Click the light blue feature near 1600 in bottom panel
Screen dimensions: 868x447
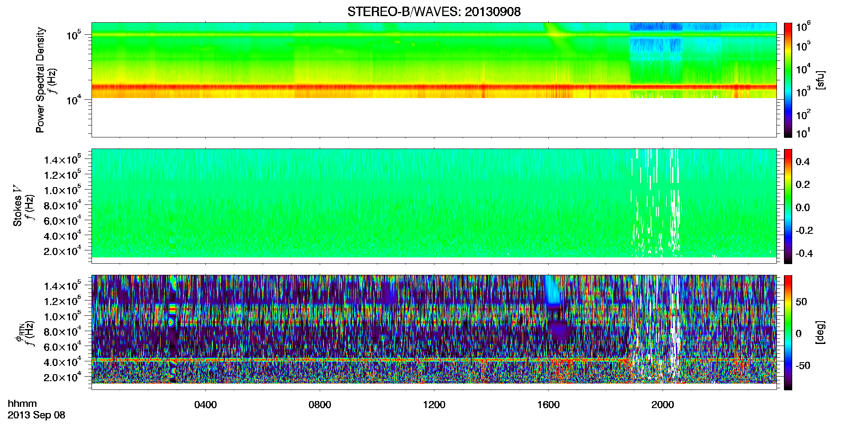click(552, 291)
